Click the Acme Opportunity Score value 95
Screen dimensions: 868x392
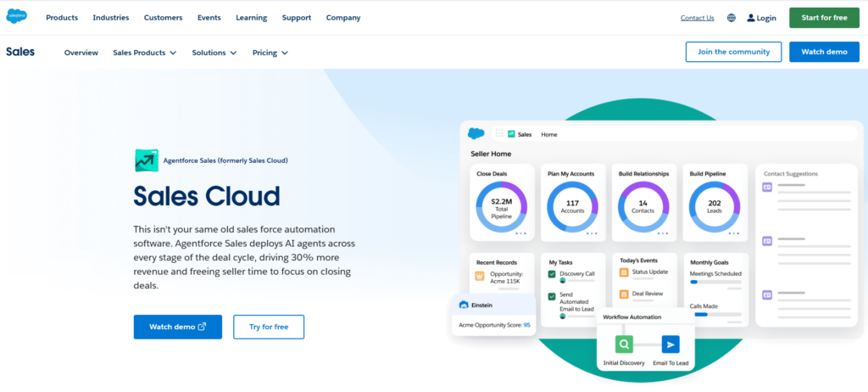click(526, 325)
